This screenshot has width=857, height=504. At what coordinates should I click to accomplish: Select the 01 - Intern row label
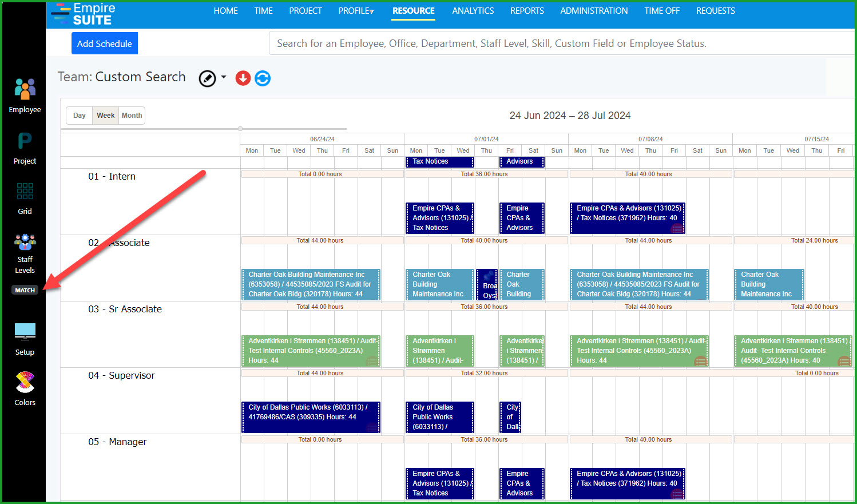pos(112,176)
